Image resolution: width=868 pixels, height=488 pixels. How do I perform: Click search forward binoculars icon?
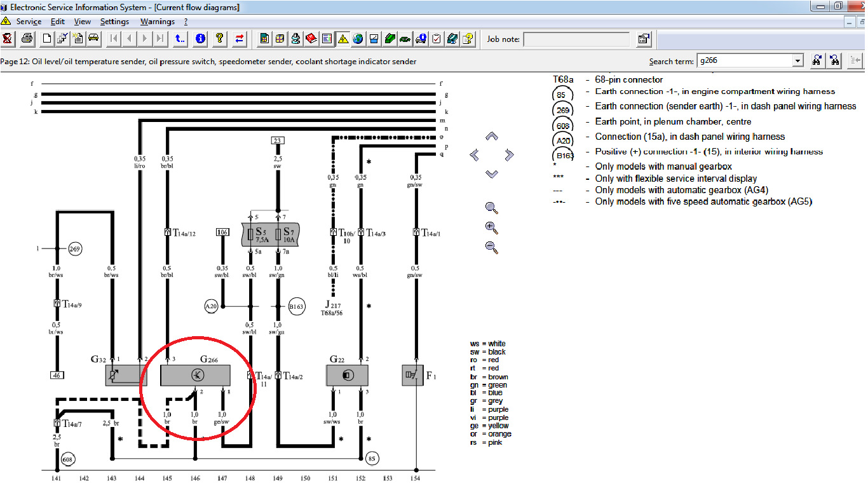tap(817, 61)
